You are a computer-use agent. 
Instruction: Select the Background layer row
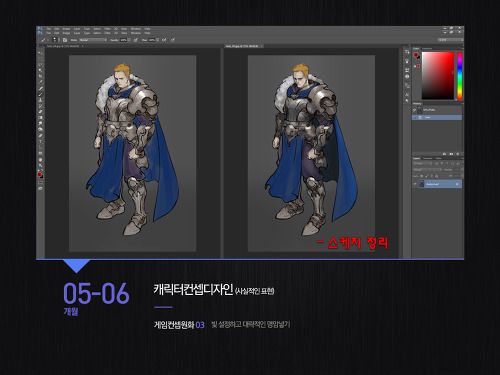click(x=437, y=184)
